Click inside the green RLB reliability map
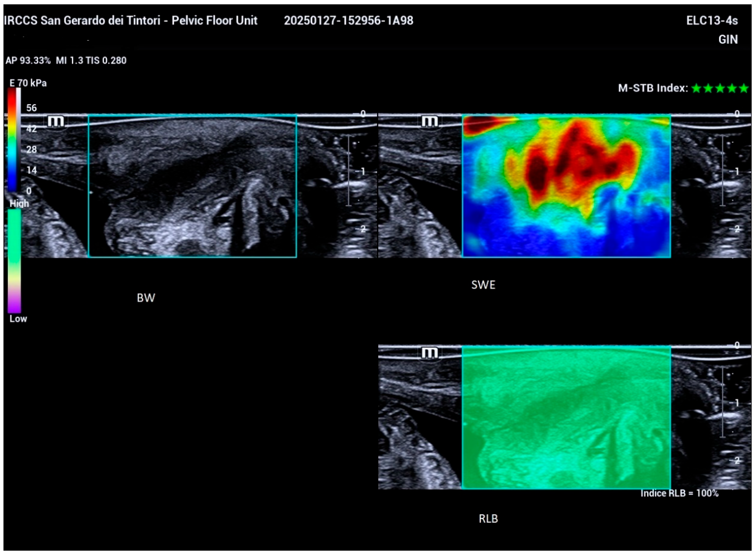The image size is (756, 555). pos(566,418)
